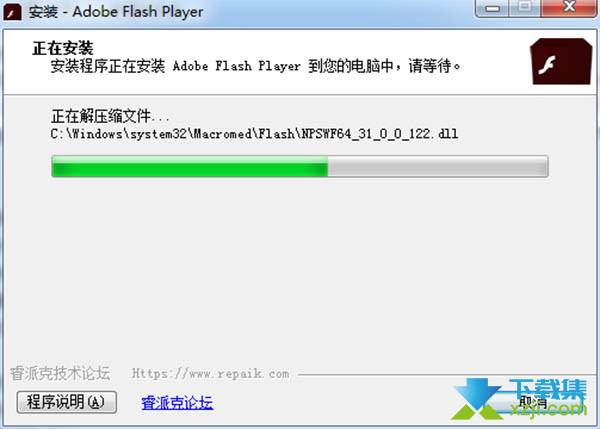The image size is (600, 429).
Task: Click the Flash installer icon in title bar
Action: tap(12, 12)
